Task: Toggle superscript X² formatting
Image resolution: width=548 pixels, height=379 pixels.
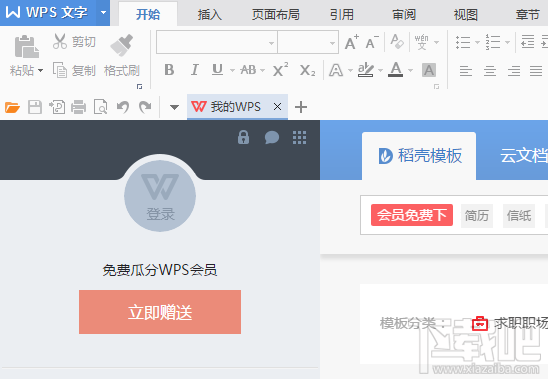Action: click(281, 70)
